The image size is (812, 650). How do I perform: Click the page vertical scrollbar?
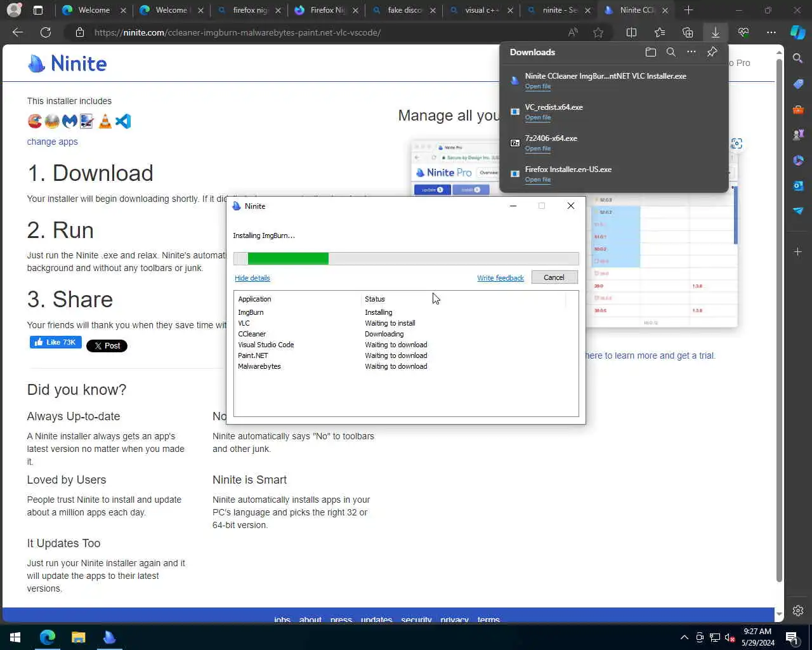coord(779,321)
